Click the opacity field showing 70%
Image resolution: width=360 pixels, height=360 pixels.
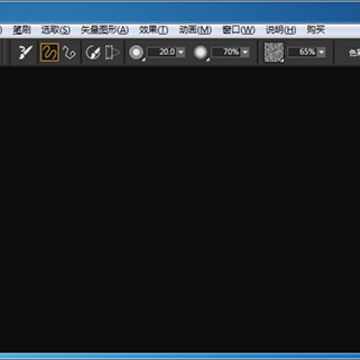click(226, 52)
